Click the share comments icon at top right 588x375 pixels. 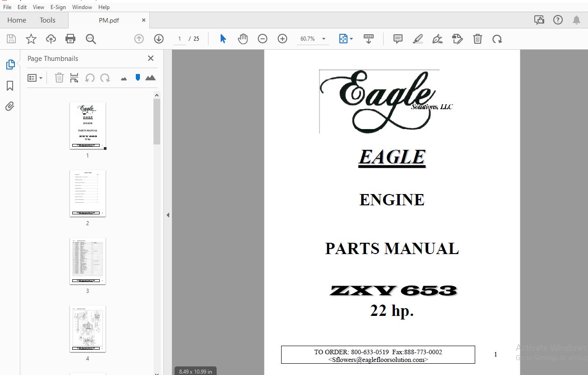(x=539, y=20)
